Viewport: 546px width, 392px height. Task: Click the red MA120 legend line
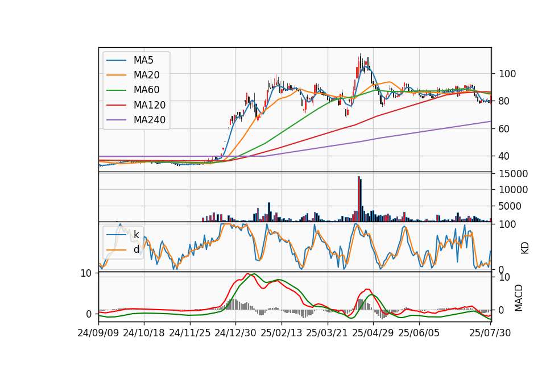click(116, 105)
